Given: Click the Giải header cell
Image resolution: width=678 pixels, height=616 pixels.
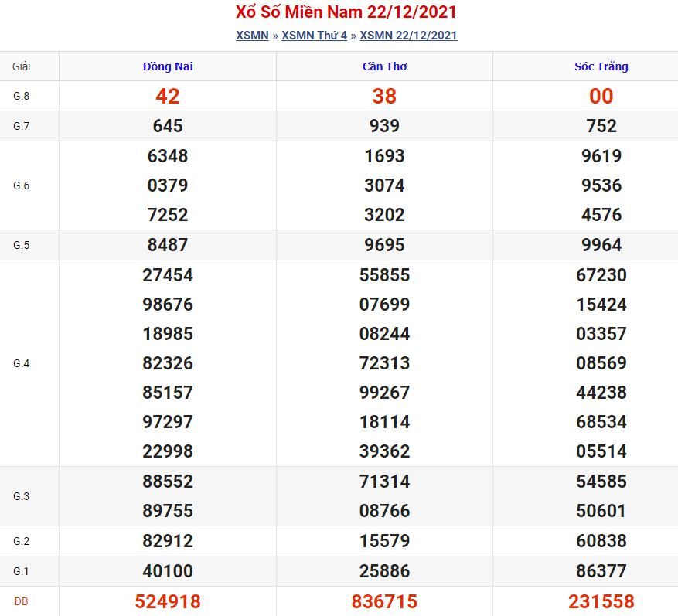Looking at the screenshot, I should (x=21, y=66).
